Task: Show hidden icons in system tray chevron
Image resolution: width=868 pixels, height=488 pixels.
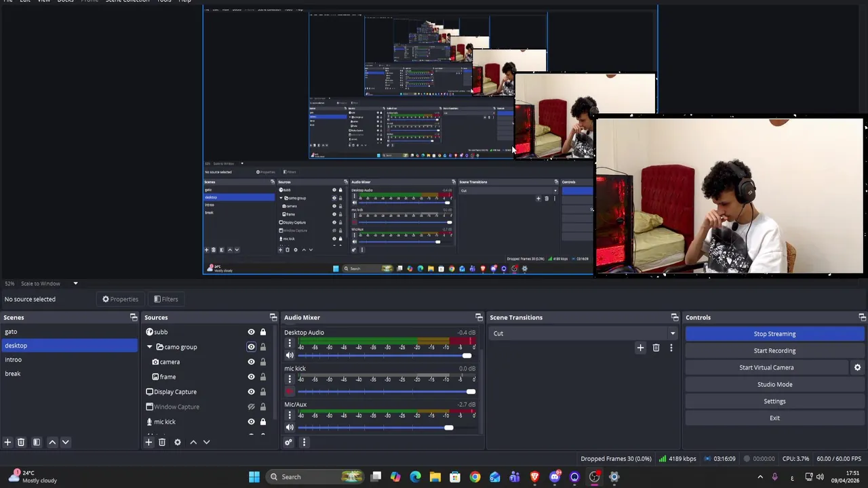Action: 759,476
